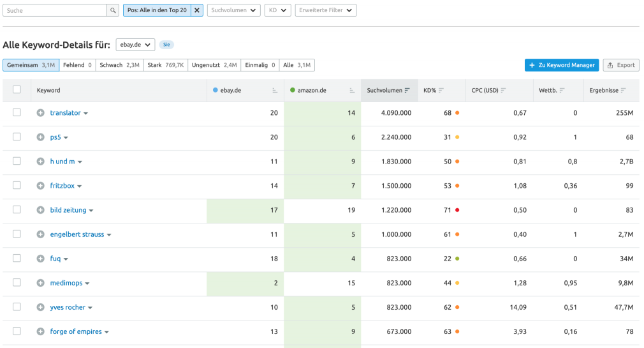
Task: Sort by Suchvolumen sort icon
Action: [407, 91]
